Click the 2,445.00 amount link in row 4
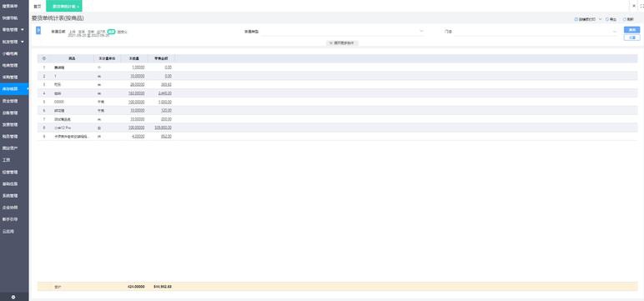Viewport: 644px width, 301px height. pos(165,93)
